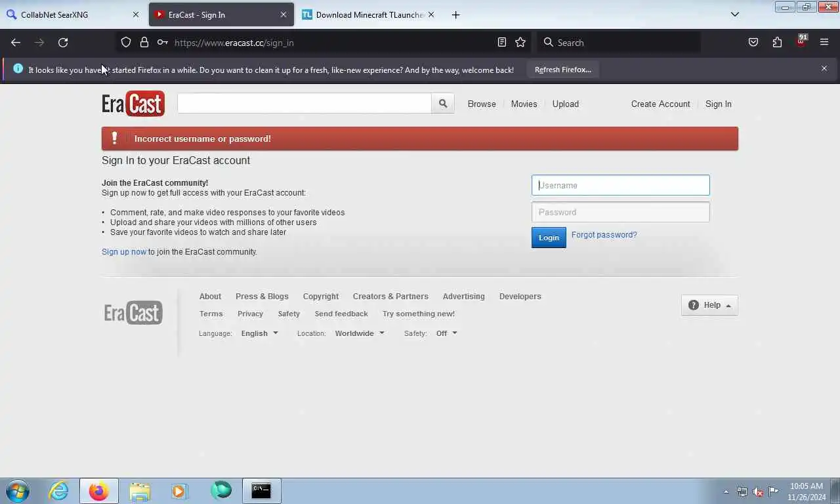Click the EraCast logo in the header

133,104
